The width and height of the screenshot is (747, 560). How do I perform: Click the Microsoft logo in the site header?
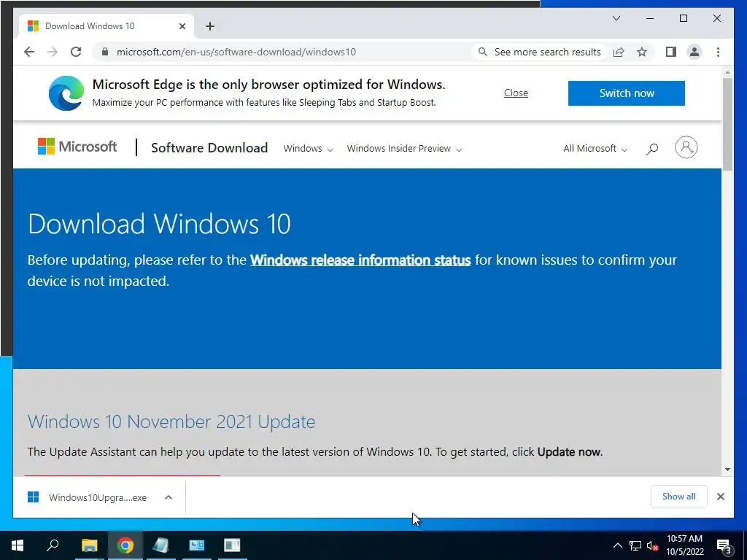pos(77,147)
